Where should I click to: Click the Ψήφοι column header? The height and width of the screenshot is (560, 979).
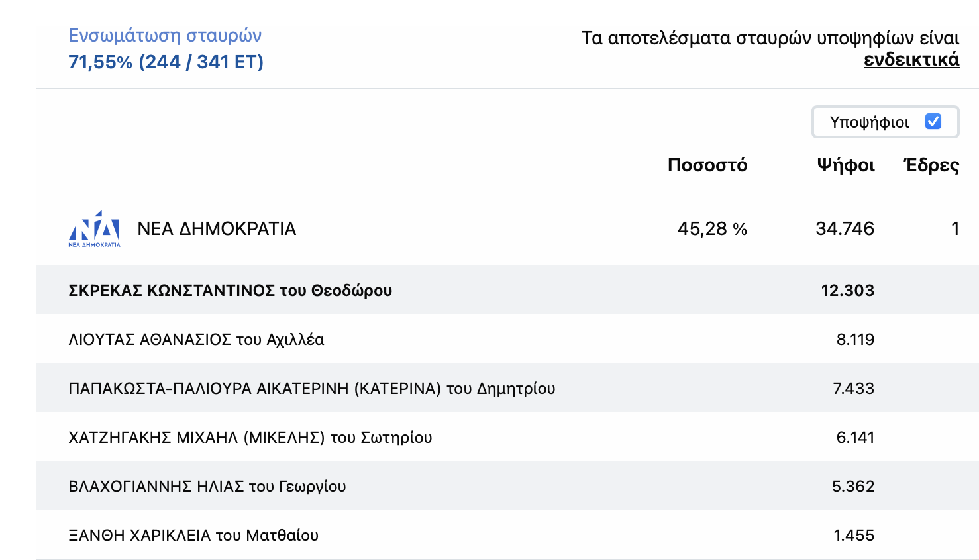point(846,165)
